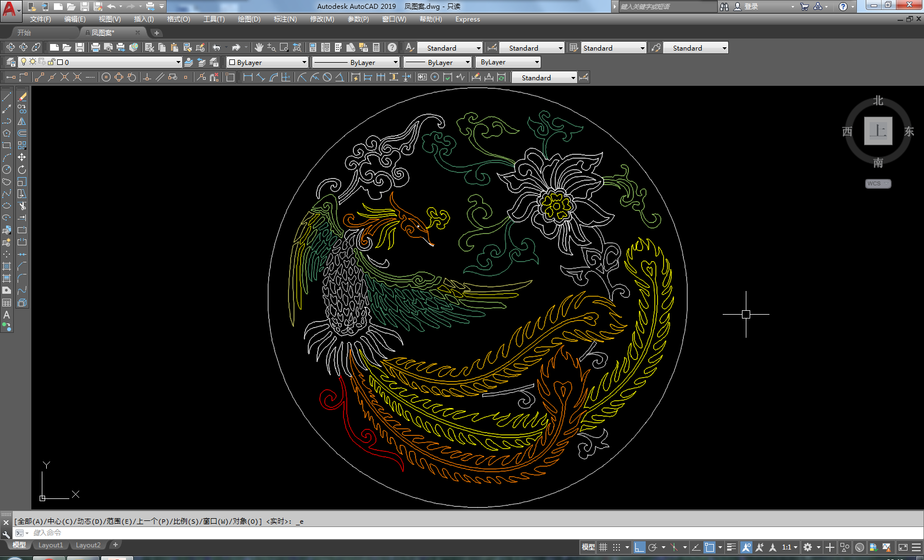Select the Rectangle draw tool
This screenshot has height=560, width=924.
[7, 145]
